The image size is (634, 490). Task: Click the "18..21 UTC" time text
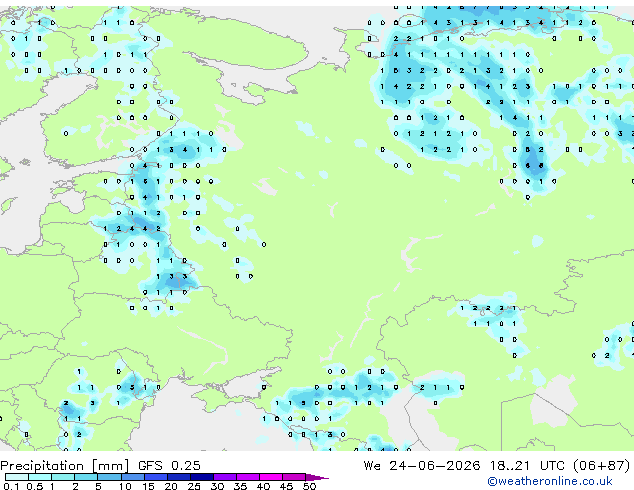coord(528,465)
